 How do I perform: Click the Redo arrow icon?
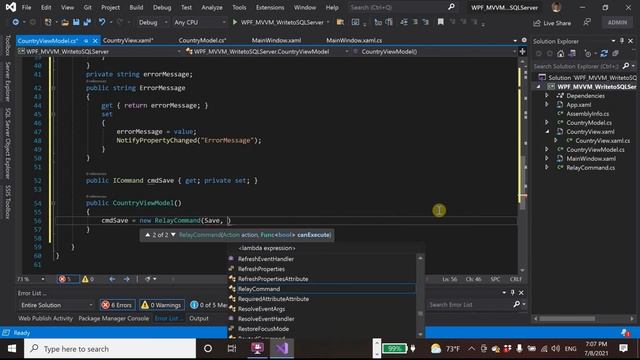119,22
